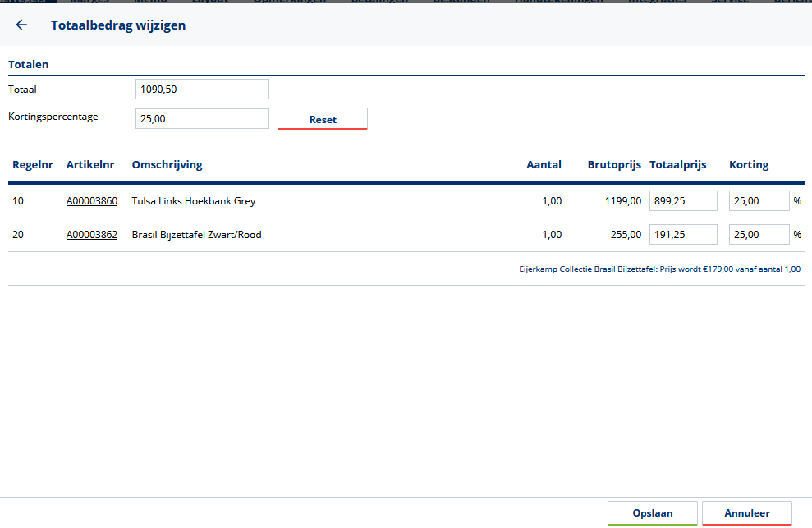The height and width of the screenshot is (528, 812).
Task: Edit Totaalprijs field for Tulsa Links Hoekbank
Action: click(683, 201)
